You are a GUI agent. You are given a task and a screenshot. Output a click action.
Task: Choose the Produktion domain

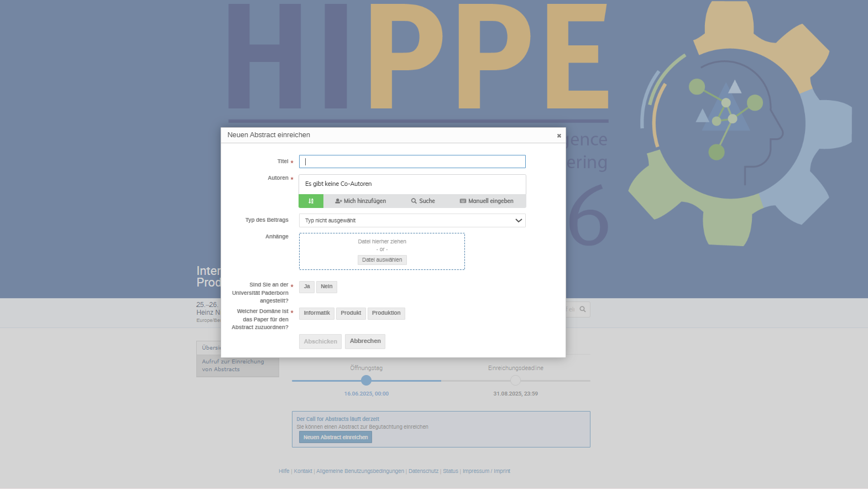(x=386, y=313)
